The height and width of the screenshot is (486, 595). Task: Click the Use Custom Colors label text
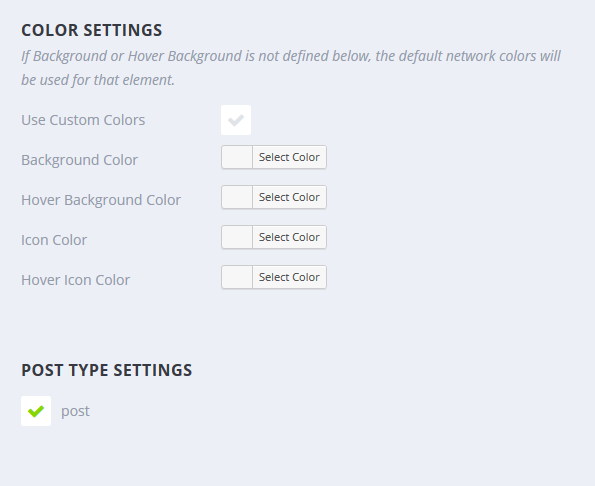pos(83,120)
